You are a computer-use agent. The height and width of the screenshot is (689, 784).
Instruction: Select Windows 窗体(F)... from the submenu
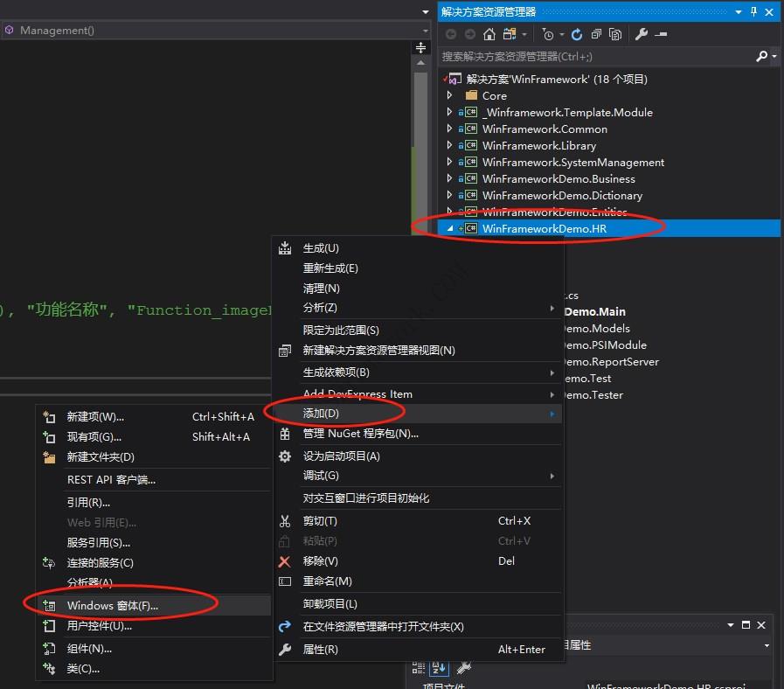(112, 605)
